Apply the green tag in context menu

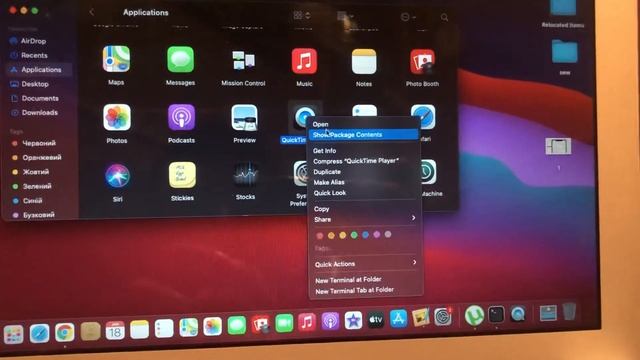point(354,235)
